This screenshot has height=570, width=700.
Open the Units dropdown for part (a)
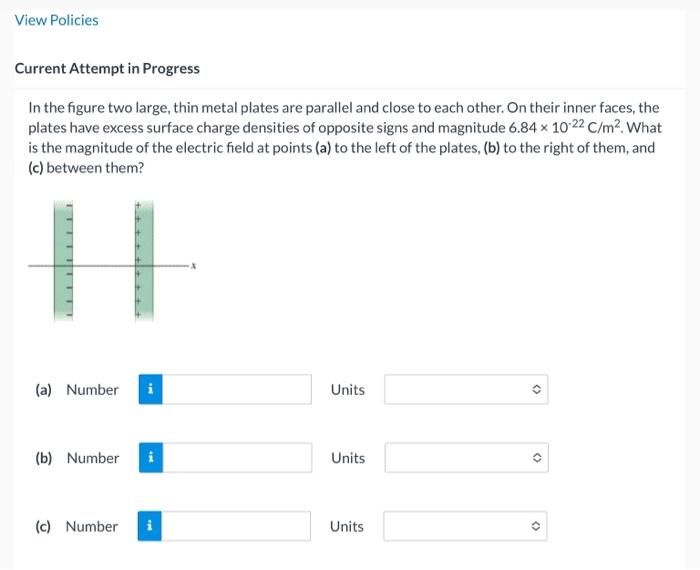pos(466,389)
